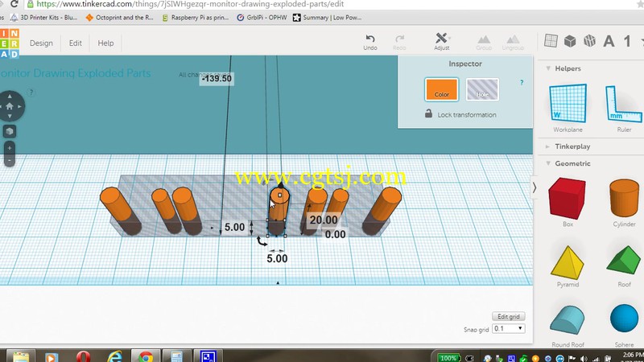Image resolution: width=644 pixels, height=362 pixels.
Task: Select the Ruler helper
Action: click(x=623, y=108)
